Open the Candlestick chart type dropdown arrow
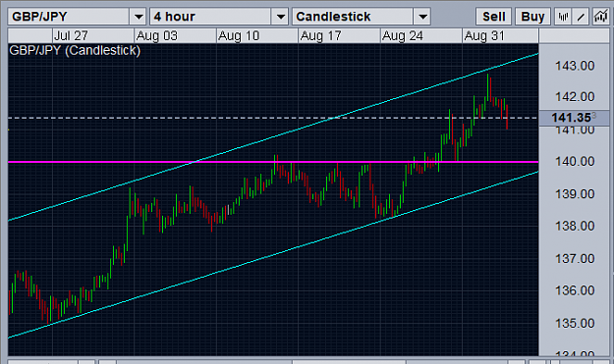 pos(422,17)
